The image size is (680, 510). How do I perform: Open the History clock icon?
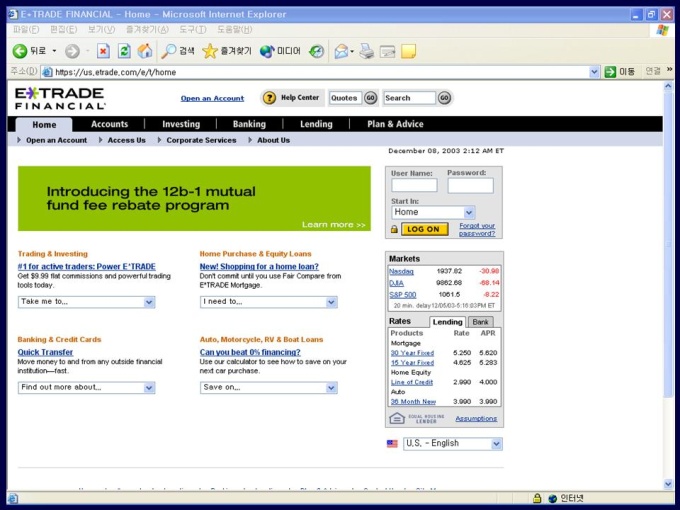click(317, 51)
